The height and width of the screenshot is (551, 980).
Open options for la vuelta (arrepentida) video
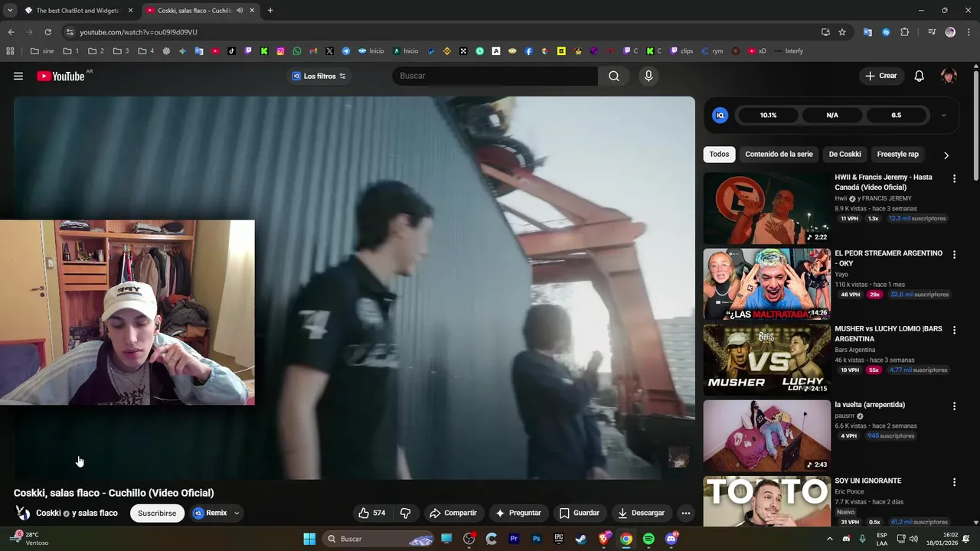point(954,406)
